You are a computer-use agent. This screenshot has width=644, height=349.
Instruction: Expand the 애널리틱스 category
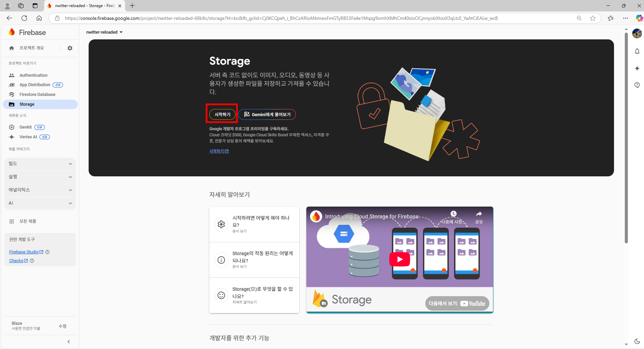pyautogui.click(x=40, y=190)
